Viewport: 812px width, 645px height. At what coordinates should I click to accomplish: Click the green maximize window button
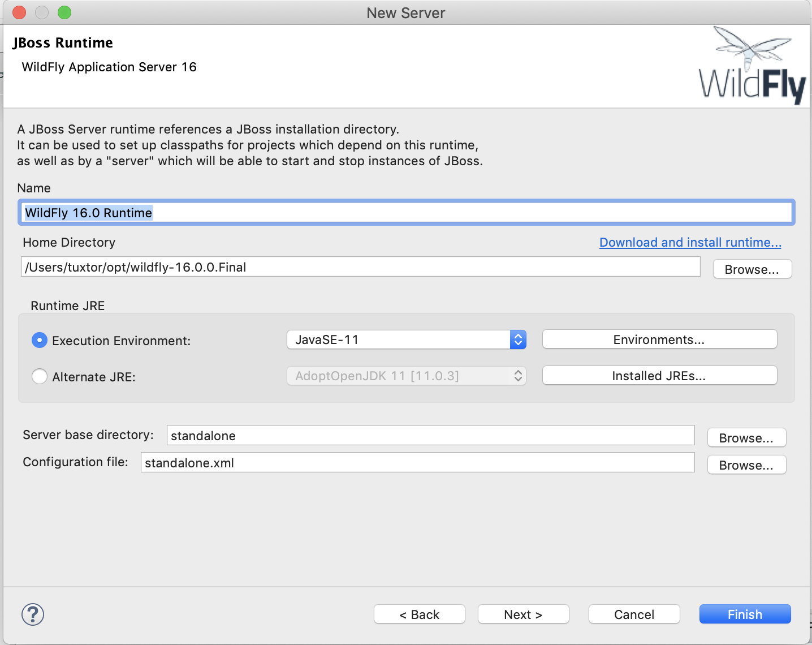coord(64,12)
